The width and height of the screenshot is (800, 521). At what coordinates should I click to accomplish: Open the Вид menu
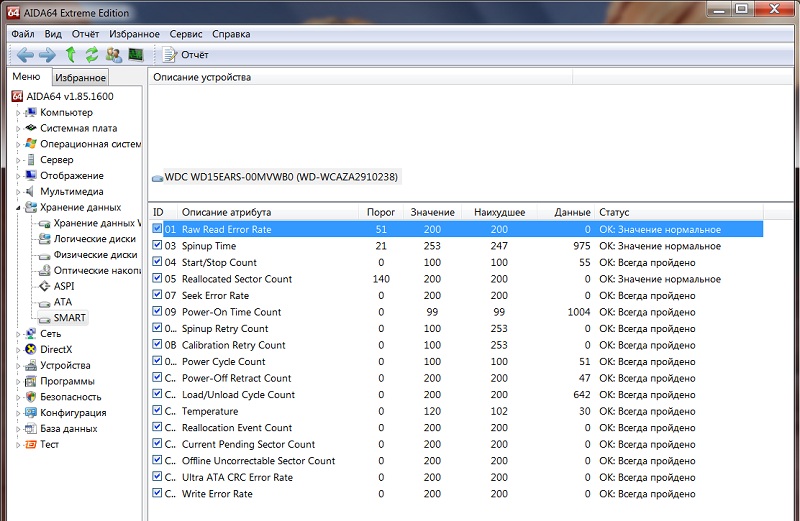click(x=53, y=34)
